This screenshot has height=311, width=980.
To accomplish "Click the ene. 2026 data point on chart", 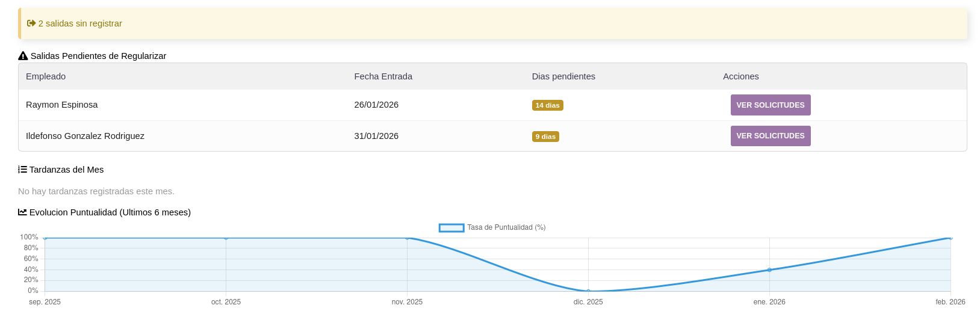I will [x=769, y=269].
